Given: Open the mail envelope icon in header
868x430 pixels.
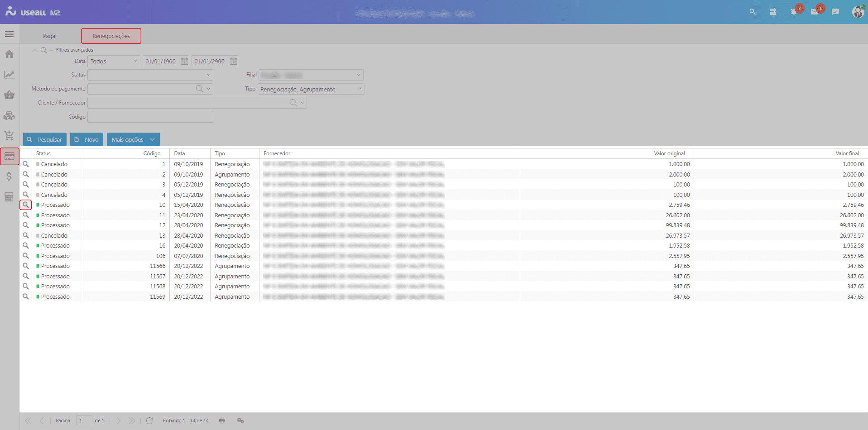Looking at the screenshot, I should pyautogui.click(x=815, y=12).
